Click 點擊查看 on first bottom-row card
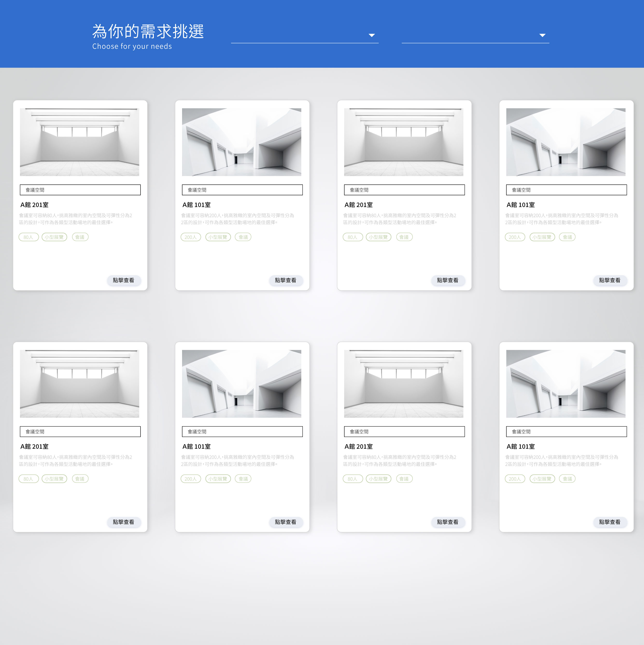 click(124, 522)
